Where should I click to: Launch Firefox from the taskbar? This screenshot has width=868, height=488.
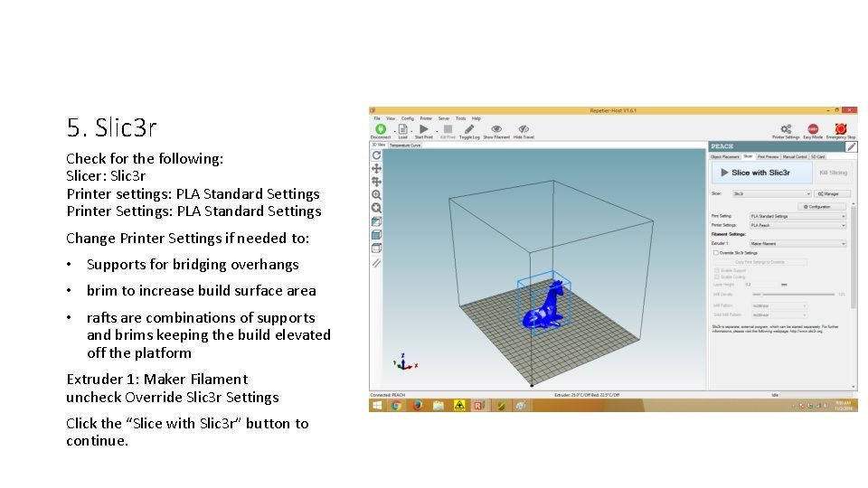(418, 406)
